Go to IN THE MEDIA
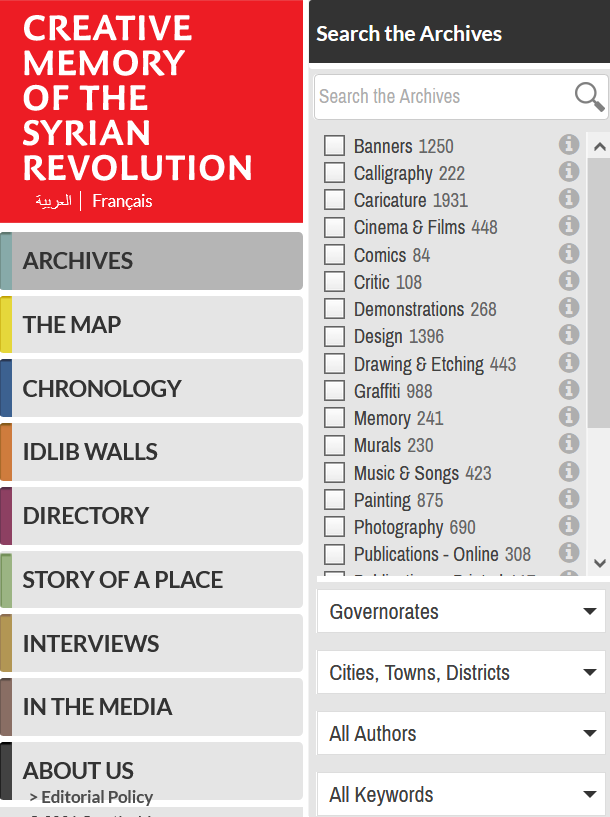The width and height of the screenshot is (610, 817). click(152, 707)
